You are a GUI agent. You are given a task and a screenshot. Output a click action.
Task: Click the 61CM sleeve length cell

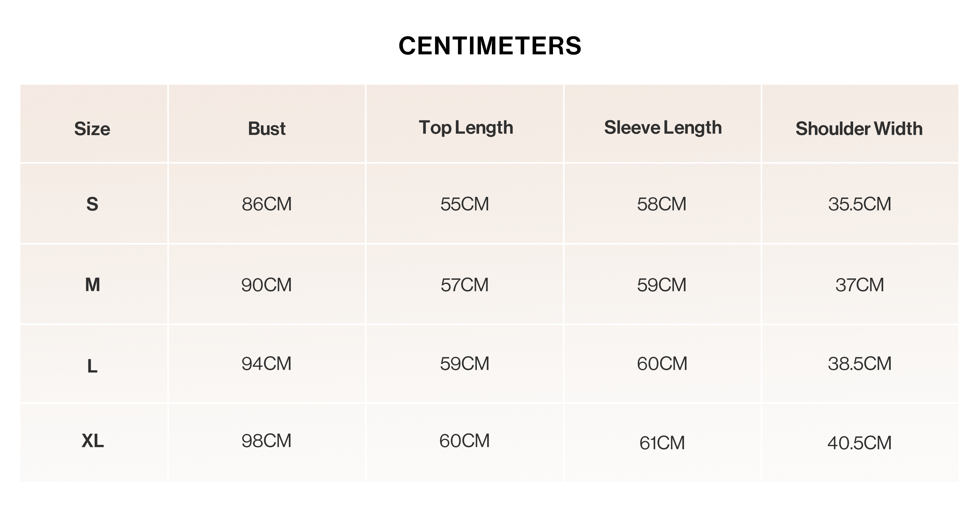(x=662, y=443)
